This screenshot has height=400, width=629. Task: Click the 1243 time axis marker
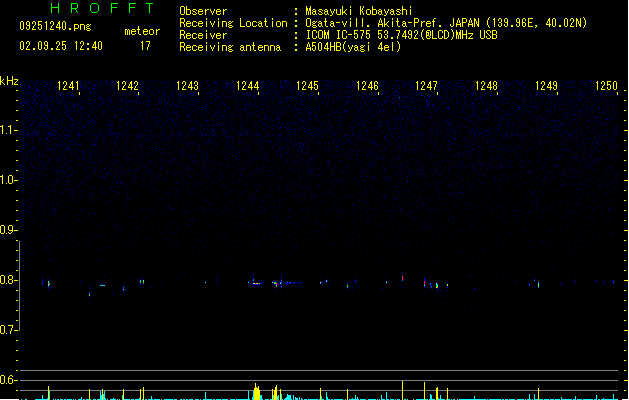point(187,86)
